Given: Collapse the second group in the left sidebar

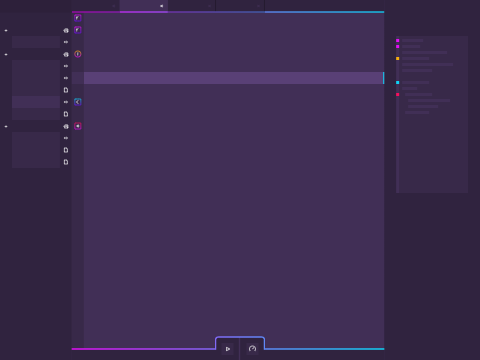Looking at the screenshot, I should [6, 54].
